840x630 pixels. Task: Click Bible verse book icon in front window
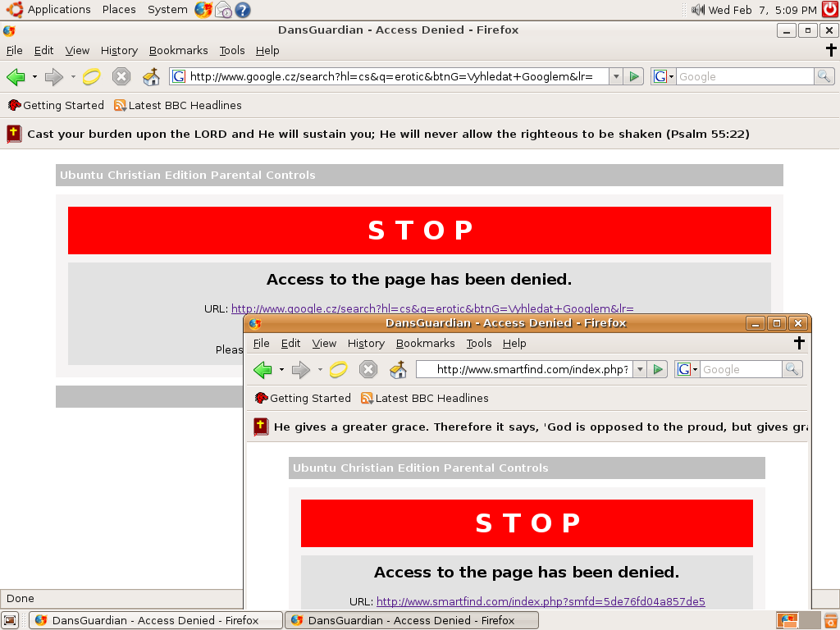[x=261, y=427]
